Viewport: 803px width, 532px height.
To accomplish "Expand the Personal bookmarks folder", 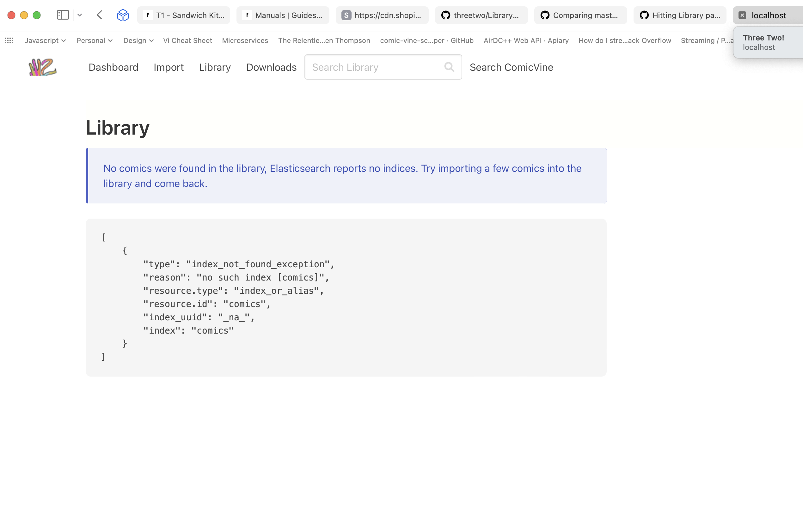I will coord(95,40).
